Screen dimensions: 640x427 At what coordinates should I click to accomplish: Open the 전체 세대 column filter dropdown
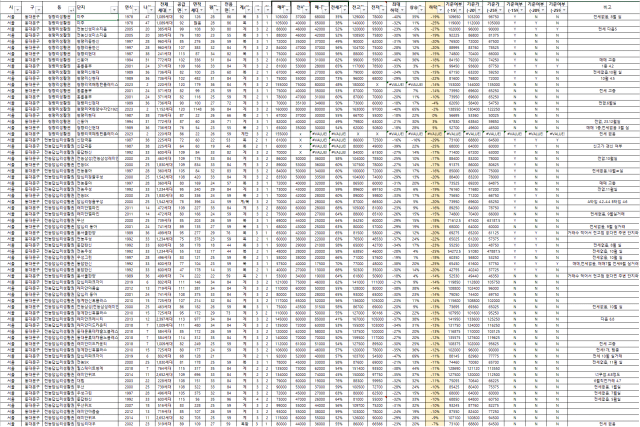[169, 9]
